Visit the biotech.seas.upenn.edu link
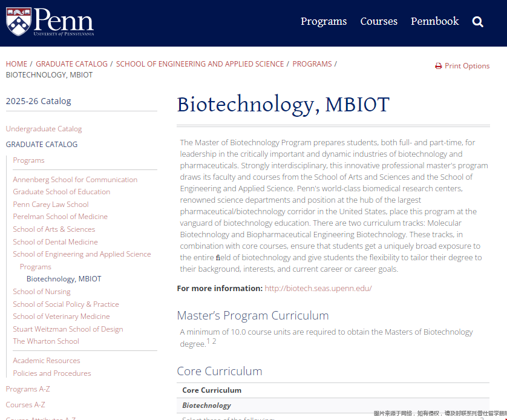Image resolution: width=507 pixels, height=420 pixels. click(x=318, y=288)
